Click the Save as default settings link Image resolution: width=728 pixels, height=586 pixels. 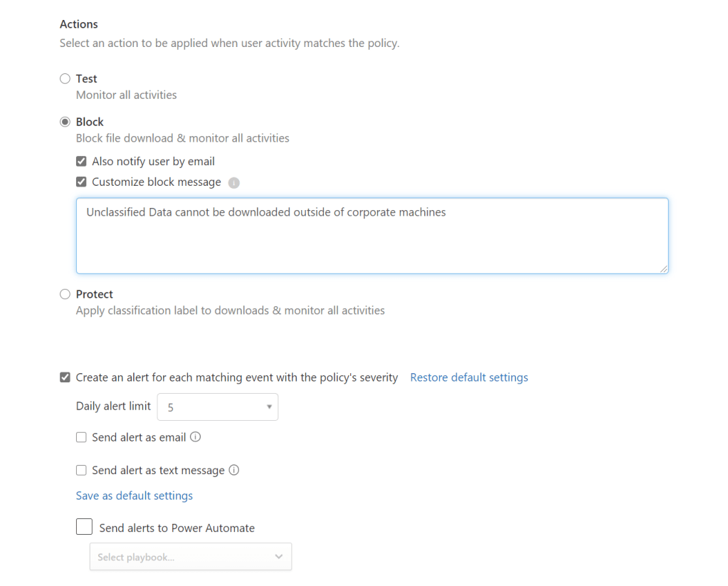click(x=134, y=496)
